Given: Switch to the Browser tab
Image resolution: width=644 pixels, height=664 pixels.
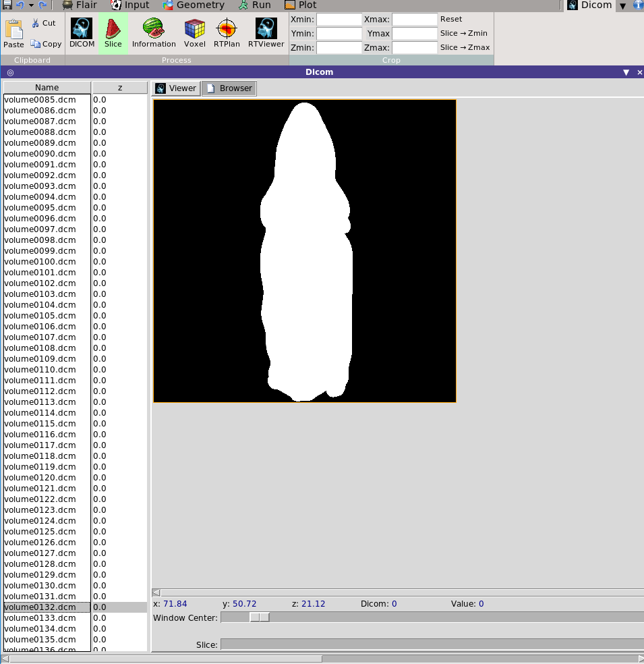Looking at the screenshot, I should (229, 88).
